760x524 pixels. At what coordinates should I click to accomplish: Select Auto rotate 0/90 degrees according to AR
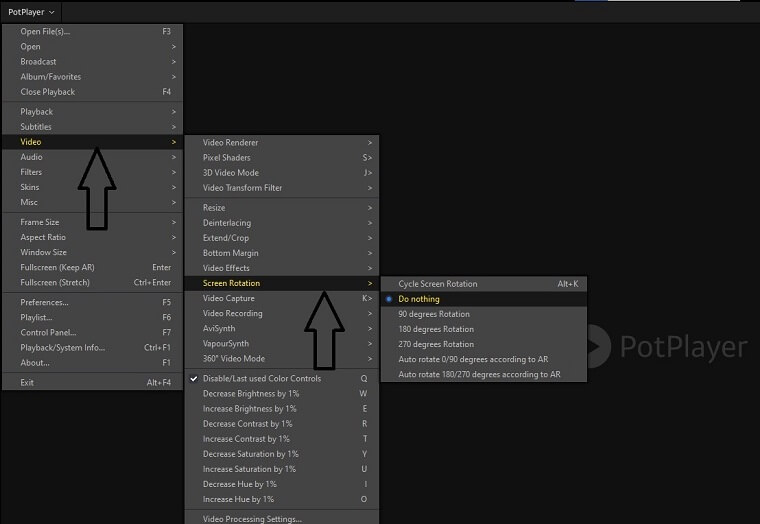tap(484, 359)
